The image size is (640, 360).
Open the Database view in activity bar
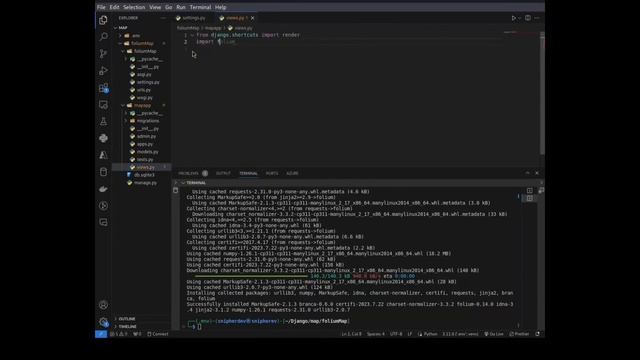[103, 172]
